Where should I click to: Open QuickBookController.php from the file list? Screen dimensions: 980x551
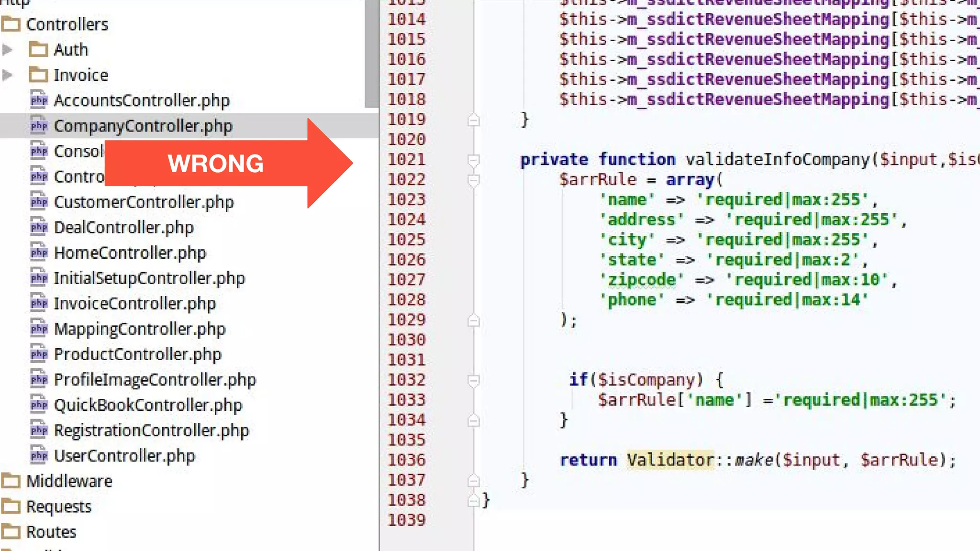(148, 405)
